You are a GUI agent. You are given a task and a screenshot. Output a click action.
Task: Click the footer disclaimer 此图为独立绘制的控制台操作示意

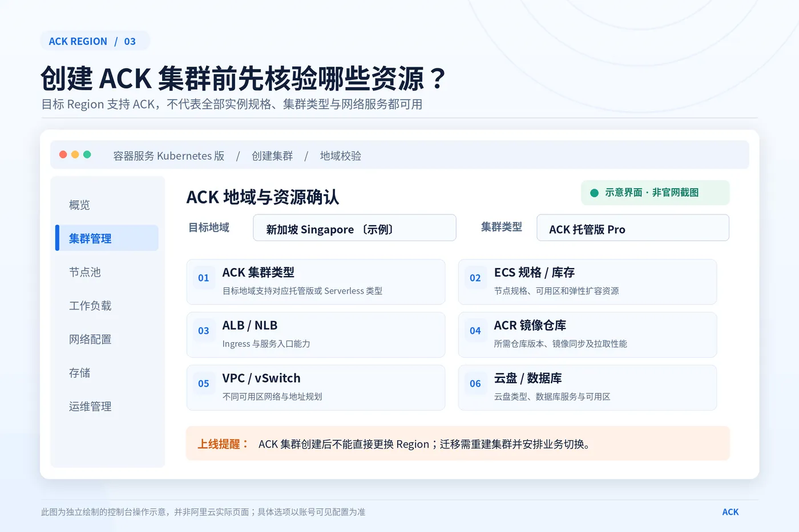coord(203,512)
